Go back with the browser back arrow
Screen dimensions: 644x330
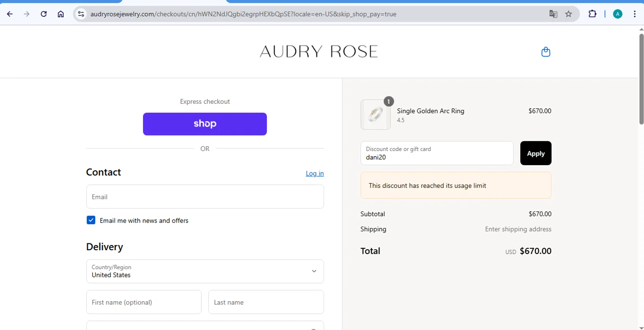(10, 14)
